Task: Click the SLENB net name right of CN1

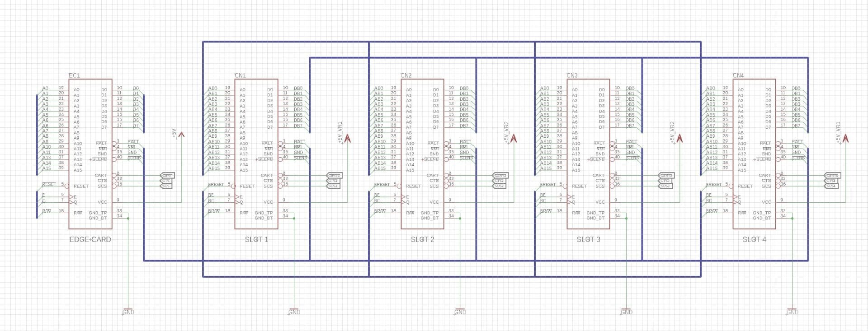Action: (x=300, y=158)
